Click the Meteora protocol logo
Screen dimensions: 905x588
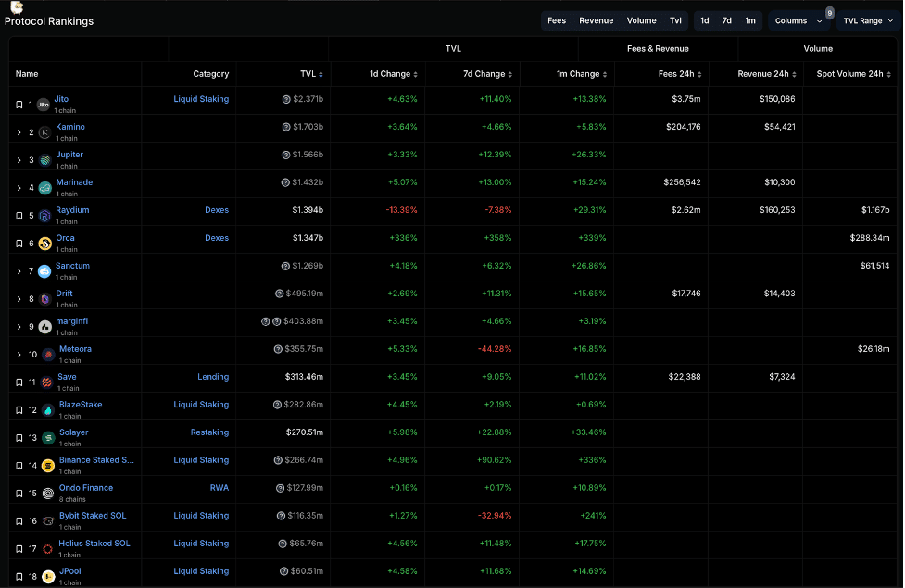[48, 355]
